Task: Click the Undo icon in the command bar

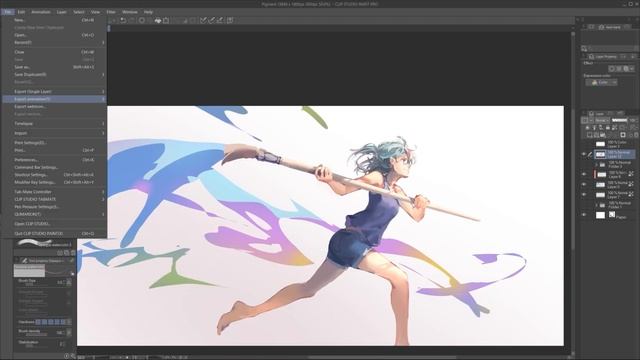Action: (123, 20)
